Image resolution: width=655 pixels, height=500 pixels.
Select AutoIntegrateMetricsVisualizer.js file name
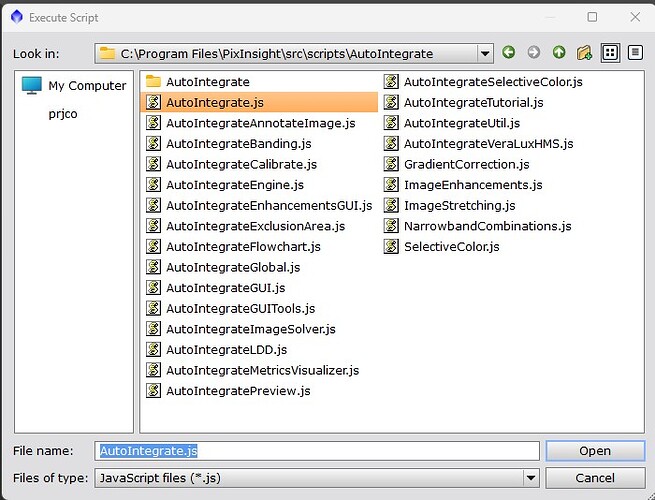pos(262,371)
